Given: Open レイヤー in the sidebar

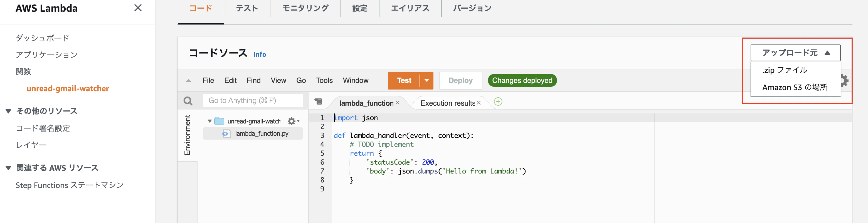Looking at the screenshot, I should [x=31, y=145].
